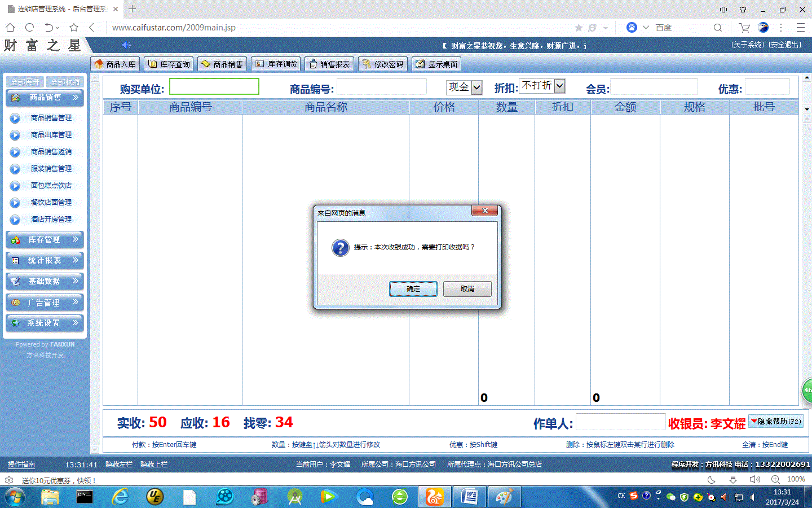Click the 购买单位 input field
Image resolution: width=812 pixels, height=508 pixels.
pos(214,86)
